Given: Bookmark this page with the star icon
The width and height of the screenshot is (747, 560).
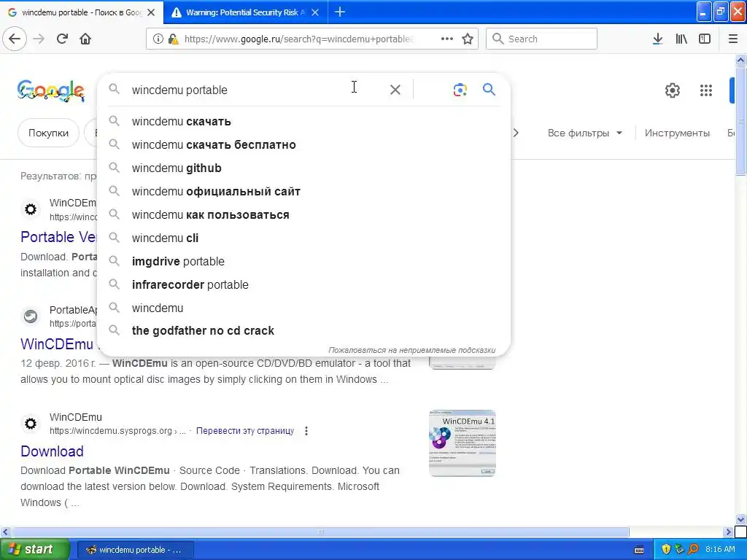Looking at the screenshot, I should [468, 39].
